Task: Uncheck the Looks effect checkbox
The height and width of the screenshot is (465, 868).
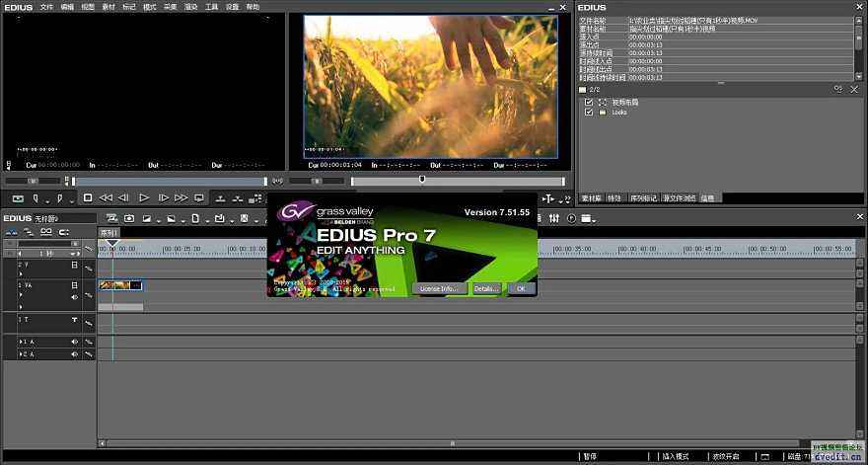Action: point(589,112)
